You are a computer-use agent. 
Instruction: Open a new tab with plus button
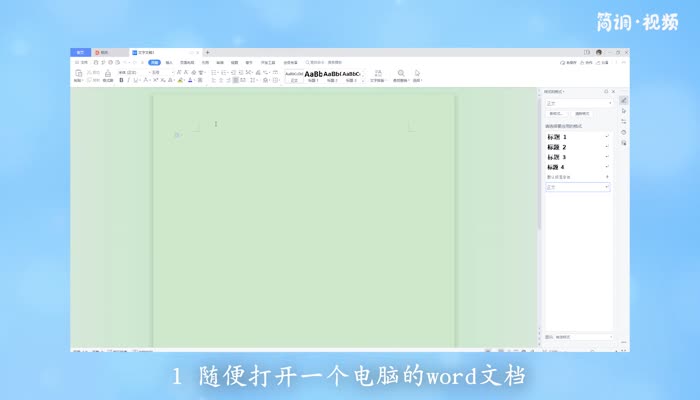[207, 52]
